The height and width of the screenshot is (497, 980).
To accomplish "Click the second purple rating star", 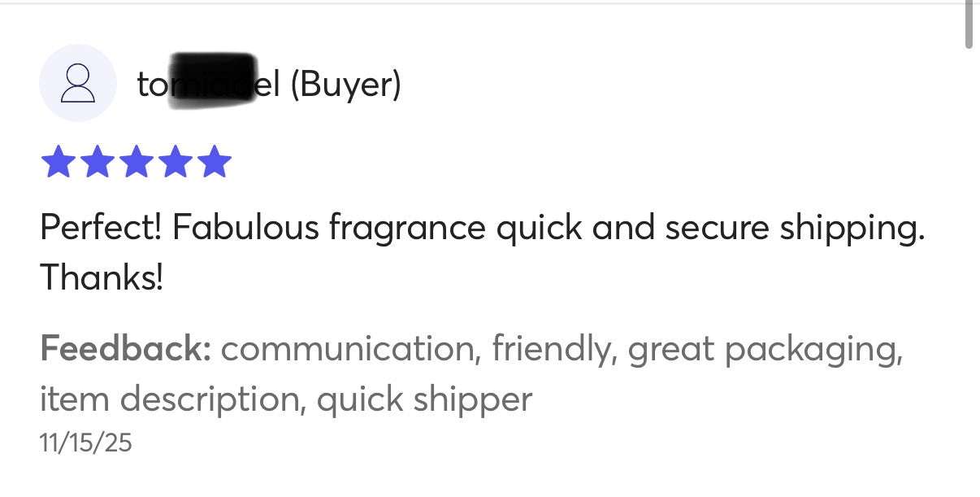I will [x=97, y=162].
